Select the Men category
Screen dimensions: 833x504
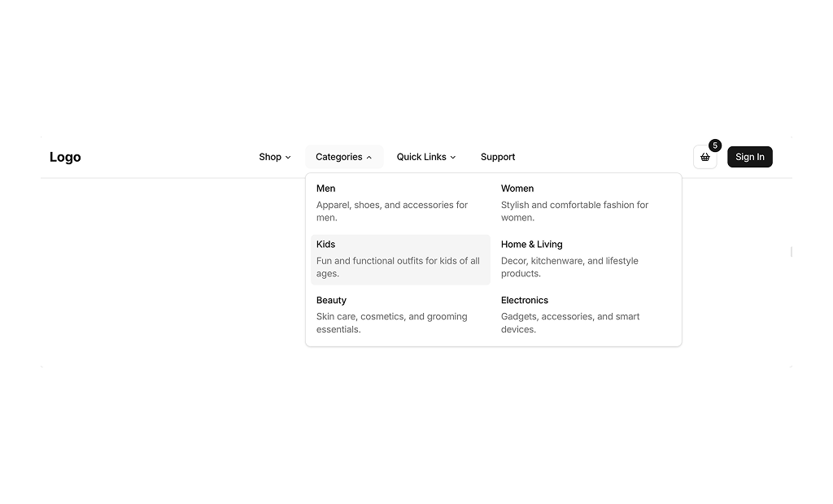pos(326,189)
